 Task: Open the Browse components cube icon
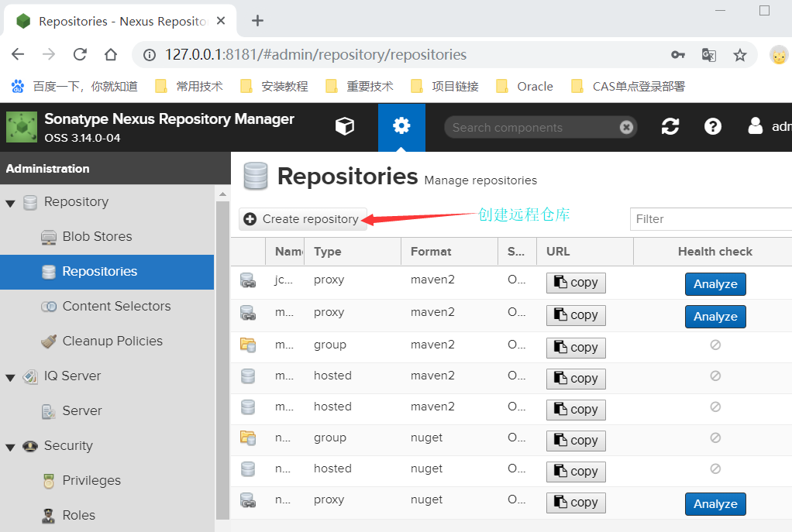coord(345,126)
